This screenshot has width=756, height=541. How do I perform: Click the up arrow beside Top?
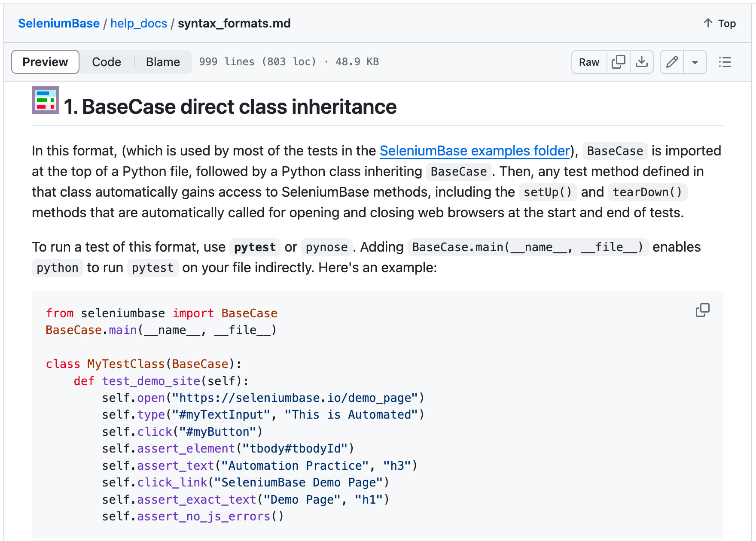708,23
